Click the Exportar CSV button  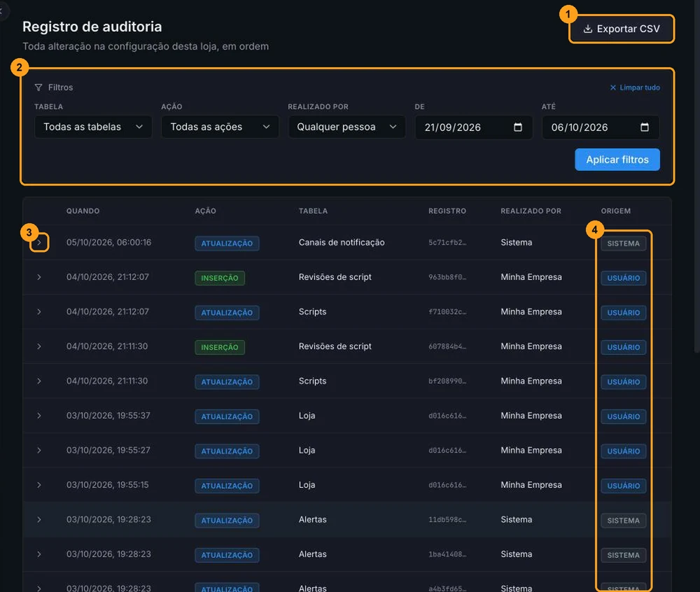tap(622, 29)
